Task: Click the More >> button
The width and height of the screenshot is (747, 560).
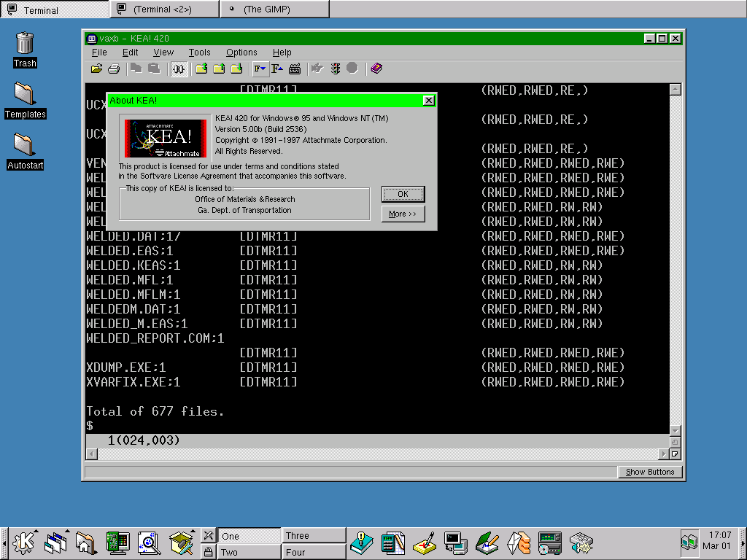Action: [x=403, y=214]
